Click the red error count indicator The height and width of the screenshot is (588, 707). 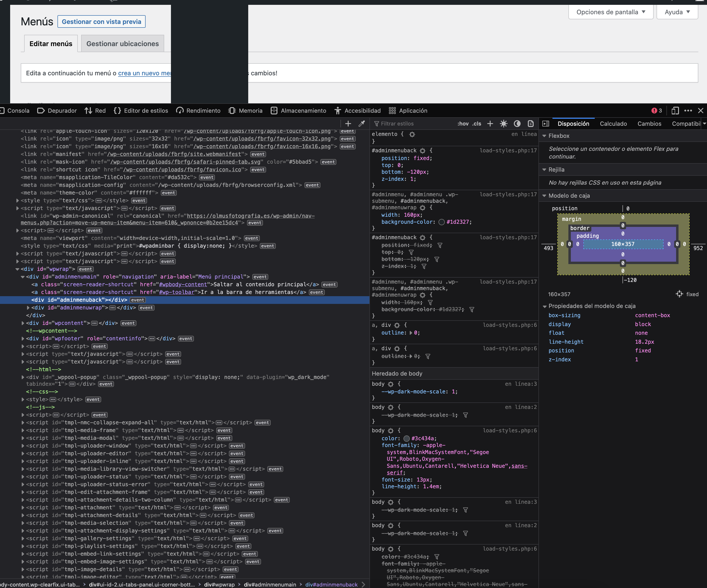pos(657,111)
